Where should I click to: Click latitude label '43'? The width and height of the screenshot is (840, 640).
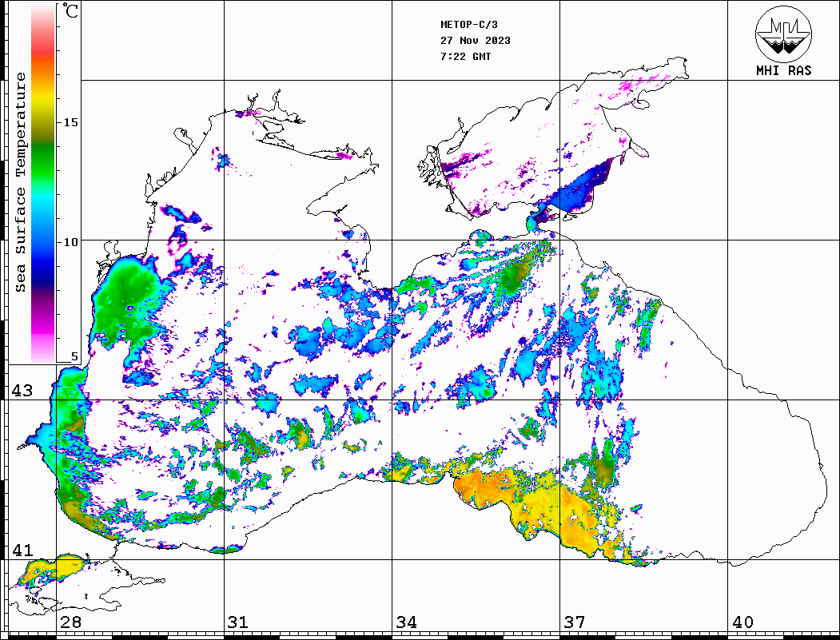click(x=22, y=391)
